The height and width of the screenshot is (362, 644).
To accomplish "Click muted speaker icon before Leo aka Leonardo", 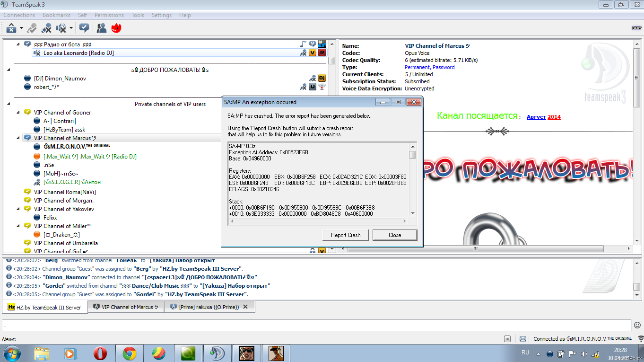I will point(37,53).
